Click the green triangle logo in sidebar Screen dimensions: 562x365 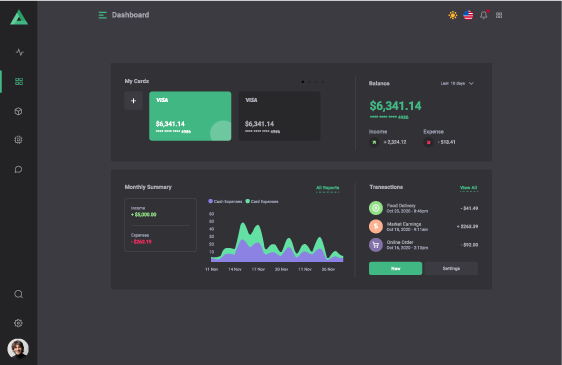coord(19,18)
